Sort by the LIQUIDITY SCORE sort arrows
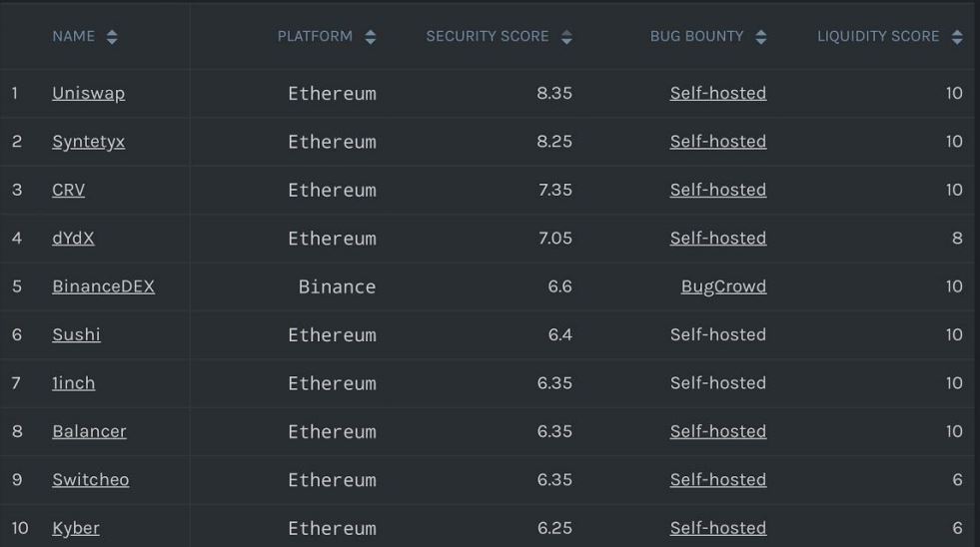Viewport: 980px width, 547px height. coord(957,37)
